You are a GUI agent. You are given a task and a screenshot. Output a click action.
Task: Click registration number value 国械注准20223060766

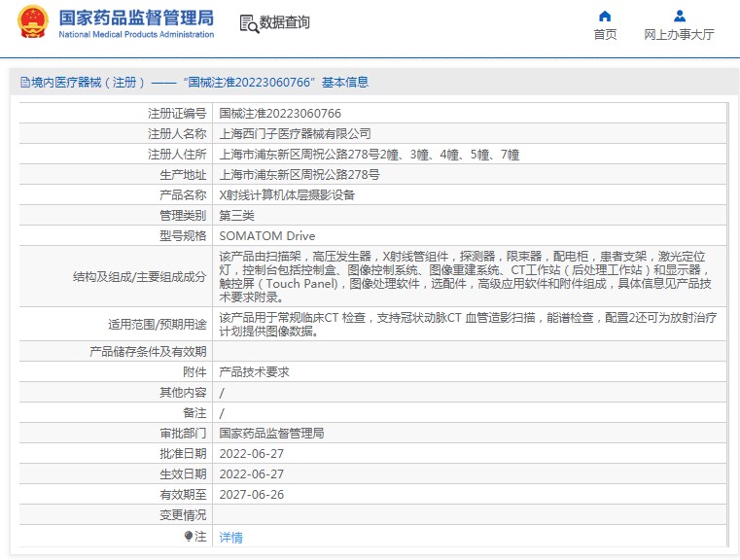click(x=280, y=113)
